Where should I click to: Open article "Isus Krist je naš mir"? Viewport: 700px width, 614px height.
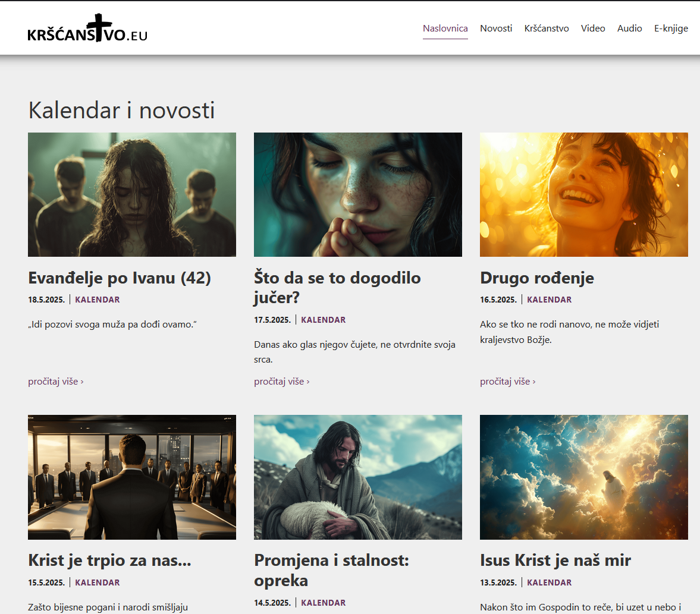[x=555, y=560]
